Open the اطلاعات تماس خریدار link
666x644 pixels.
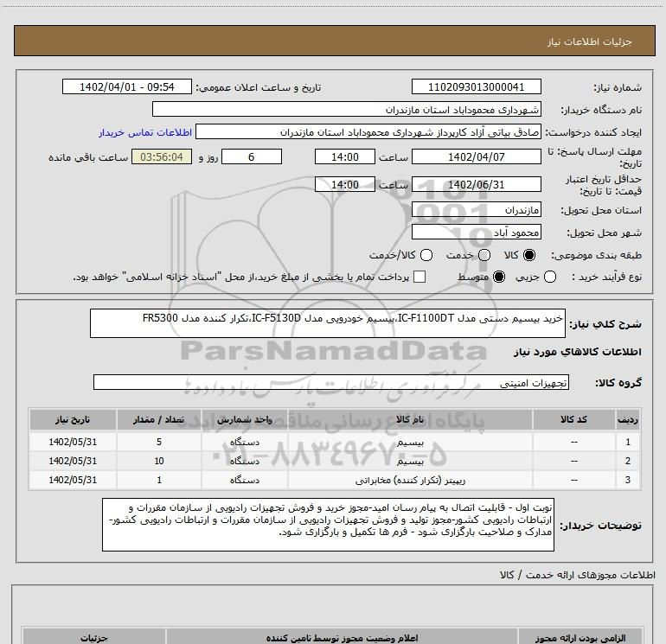(x=145, y=132)
